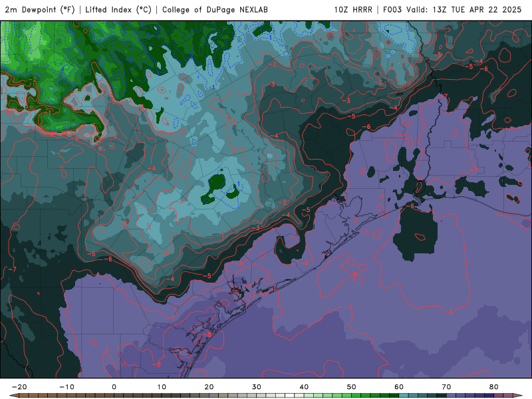Screen dimensions: 532x399
Task: Click the 50 label on the color scale
Action: click(x=352, y=387)
